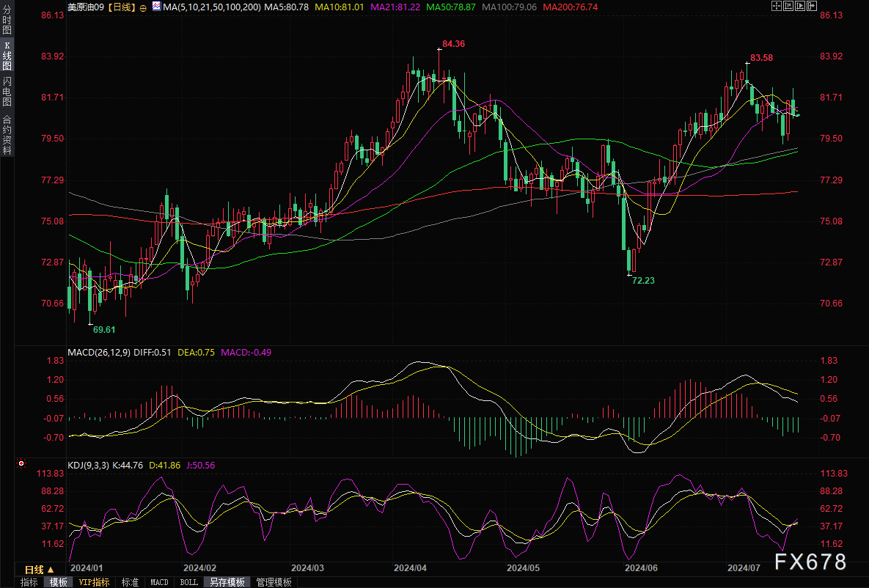The image size is (869, 588).
Task: Click the crosshair cursor icon at top right
Action: click(777, 6)
